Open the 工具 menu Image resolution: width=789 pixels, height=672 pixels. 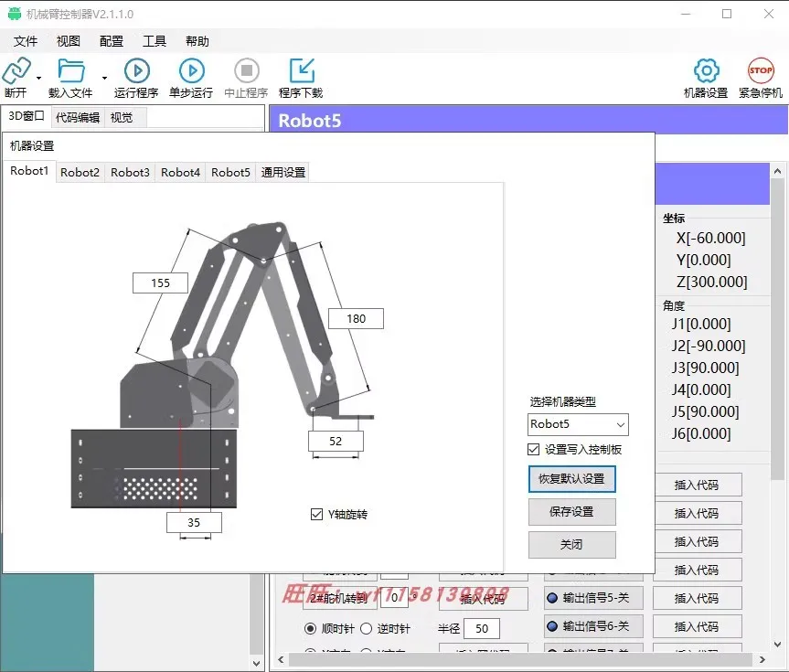[155, 41]
